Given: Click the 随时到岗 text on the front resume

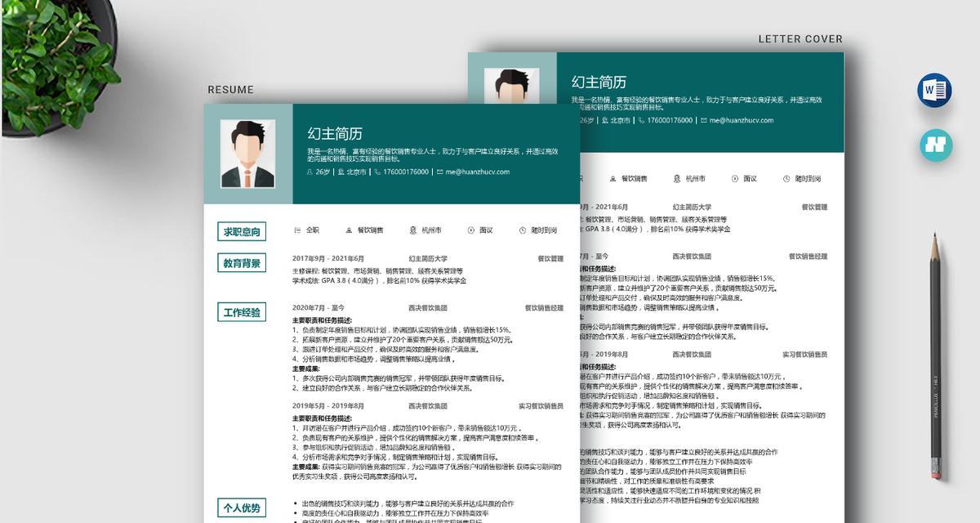Looking at the screenshot, I should [544, 230].
